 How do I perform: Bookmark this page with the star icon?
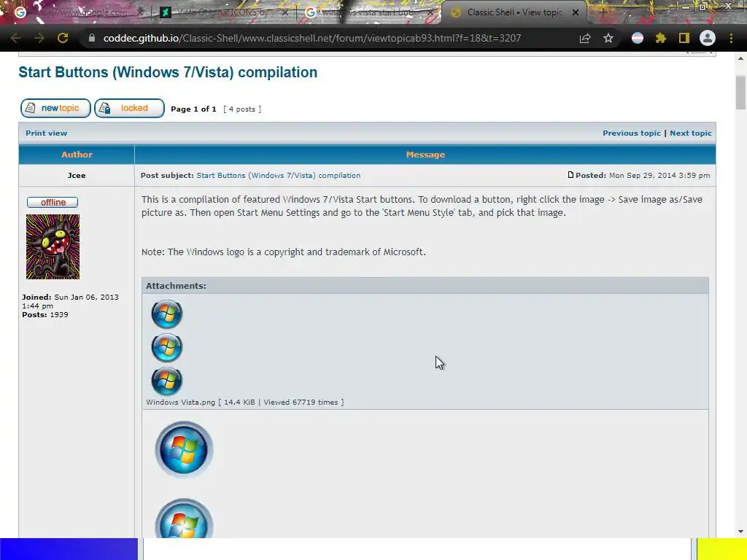tap(608, 38)
